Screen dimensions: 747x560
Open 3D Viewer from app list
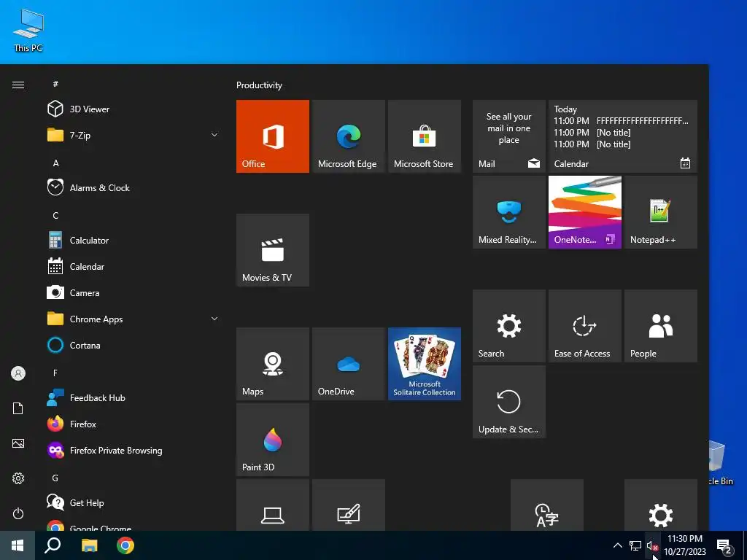[x=133, y=109]
